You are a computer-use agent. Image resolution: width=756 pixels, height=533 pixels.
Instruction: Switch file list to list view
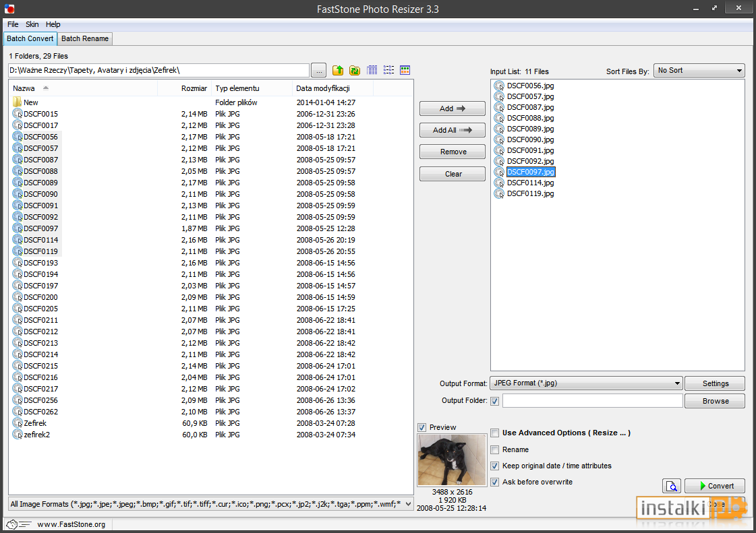[x=388, y=70]
